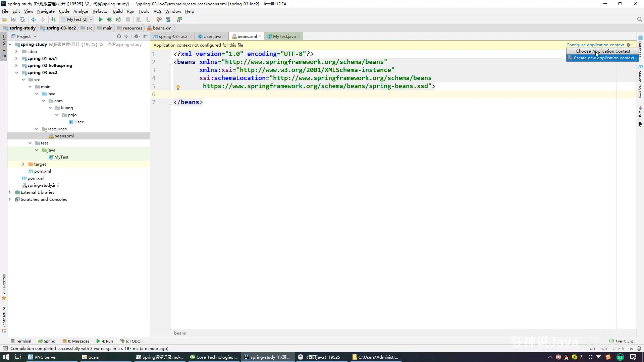Expand the target folder
Image resolution: width=644 pixels, height=362 pixels.
tap(23, 164)
